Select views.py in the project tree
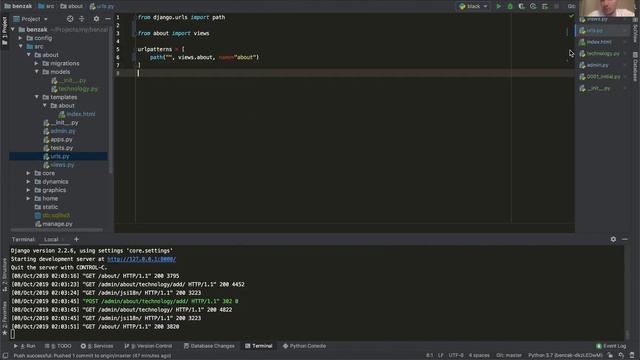The image size is (640, 360). click(x=59, y=165)
